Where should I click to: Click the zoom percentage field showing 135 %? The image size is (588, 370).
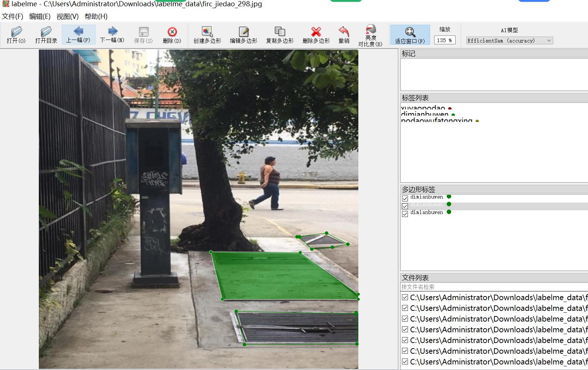(445, 40)
